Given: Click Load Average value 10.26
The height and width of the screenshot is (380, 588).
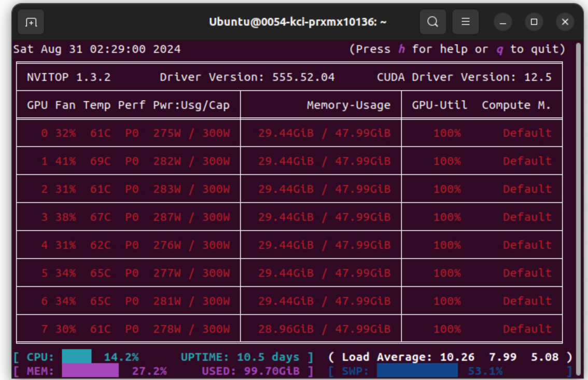Looking at the screenshot, I should [x=457, y=357].
